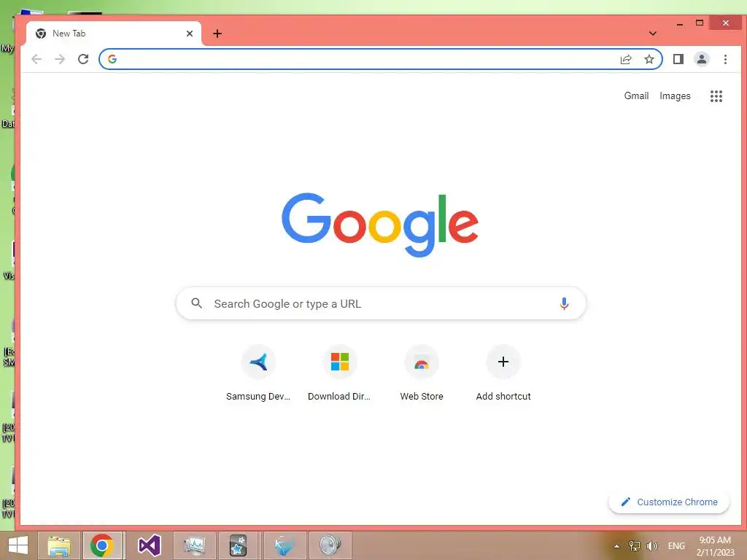Open the Windows Start button
Image resolution: width=747 pixels, height=560 pixels.
(18, 545)
